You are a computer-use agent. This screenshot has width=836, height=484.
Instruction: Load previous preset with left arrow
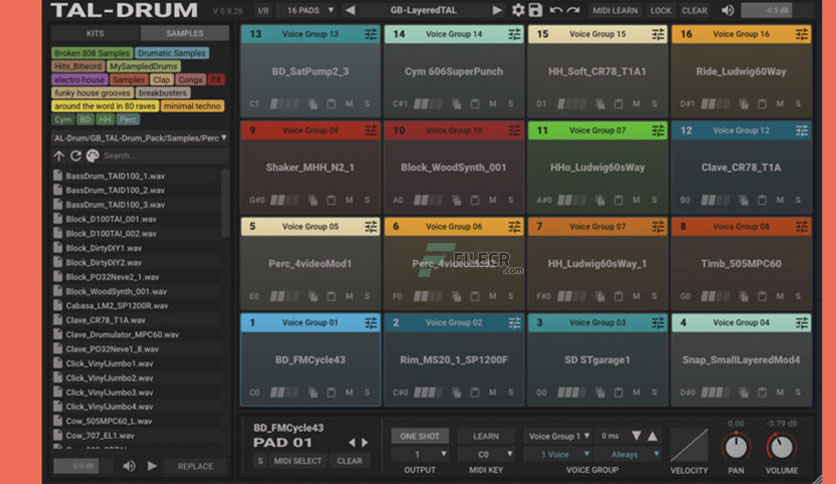click(350, 10)
